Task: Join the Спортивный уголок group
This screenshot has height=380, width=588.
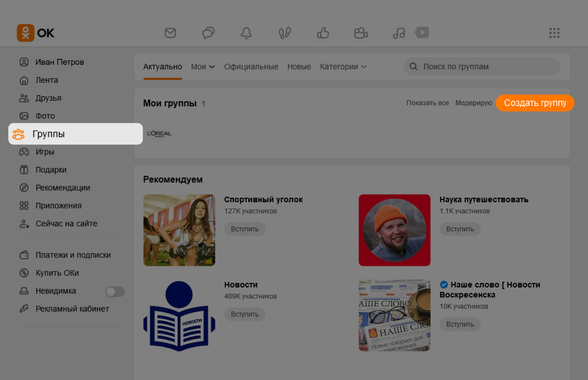Action: click(245, 229)
